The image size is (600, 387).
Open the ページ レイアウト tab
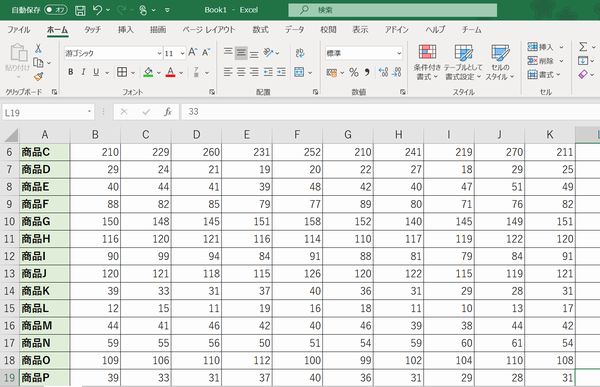(208, 29)
